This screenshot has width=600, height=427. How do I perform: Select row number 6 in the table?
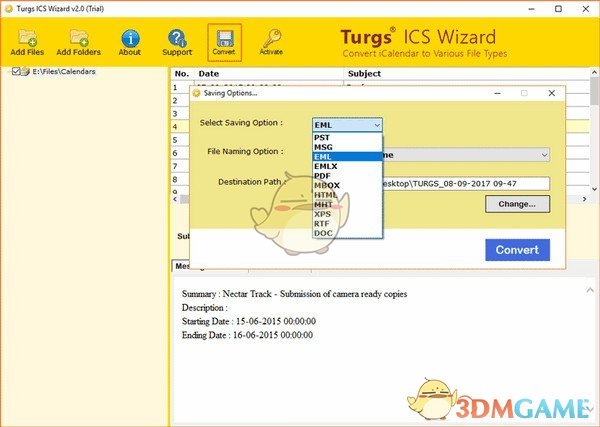pyautogui.click(x=175, y=153)
